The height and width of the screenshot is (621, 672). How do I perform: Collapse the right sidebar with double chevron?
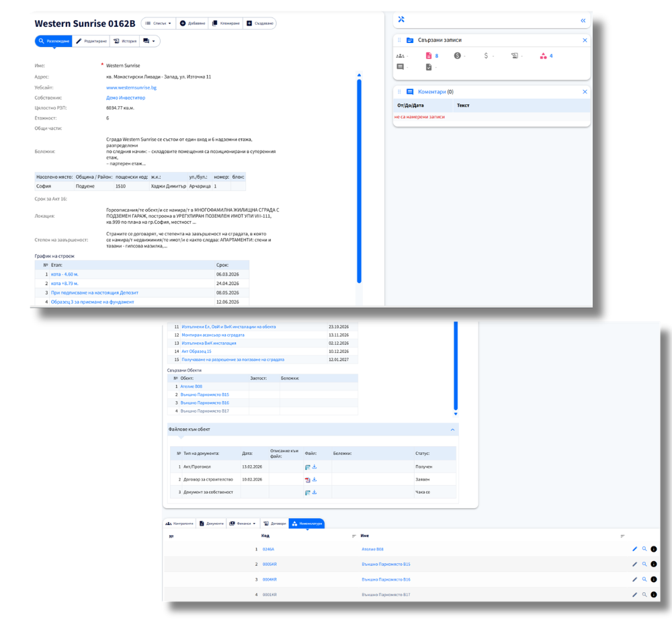(x=583, y=20)
